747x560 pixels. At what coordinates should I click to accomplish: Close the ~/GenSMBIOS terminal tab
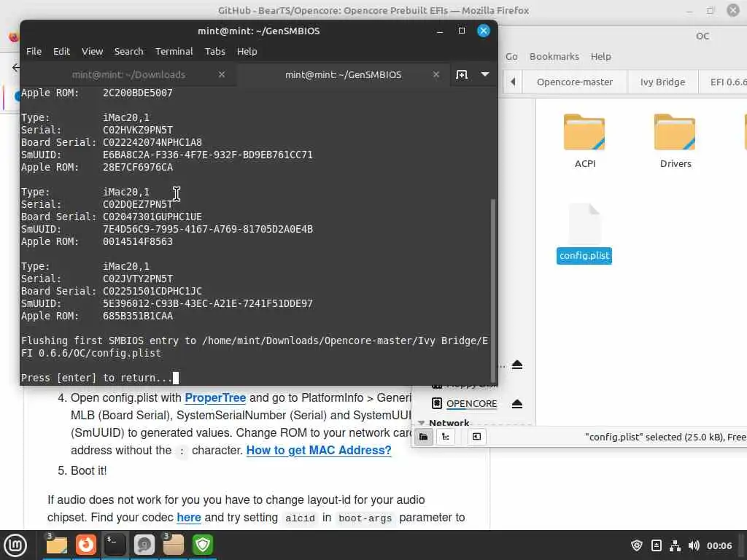click(436, 74)
